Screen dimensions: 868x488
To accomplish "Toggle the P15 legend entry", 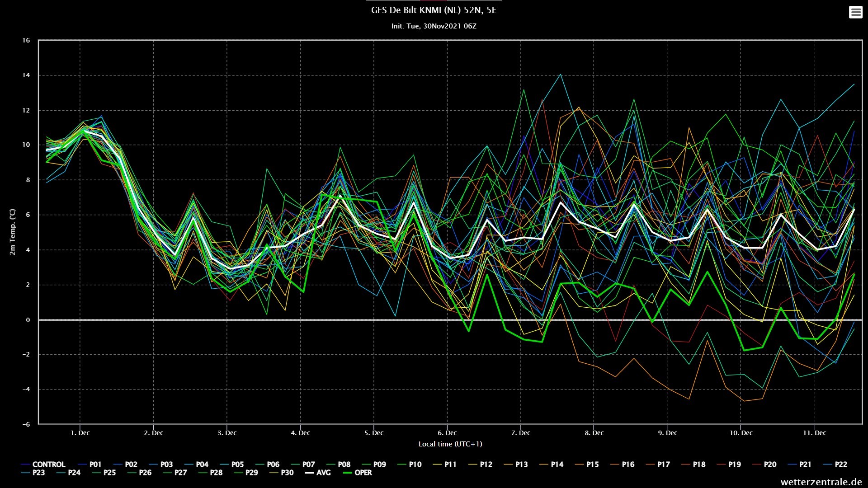I will pos(587,465).
